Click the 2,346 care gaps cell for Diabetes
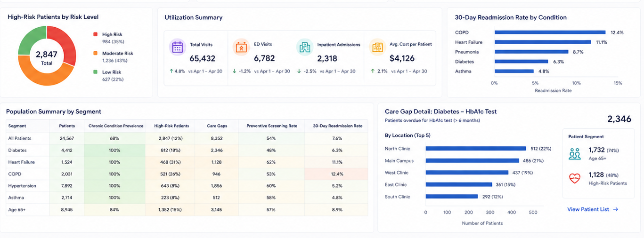The height and width of the screenshot is (238, 644). (x=217, y=151)
